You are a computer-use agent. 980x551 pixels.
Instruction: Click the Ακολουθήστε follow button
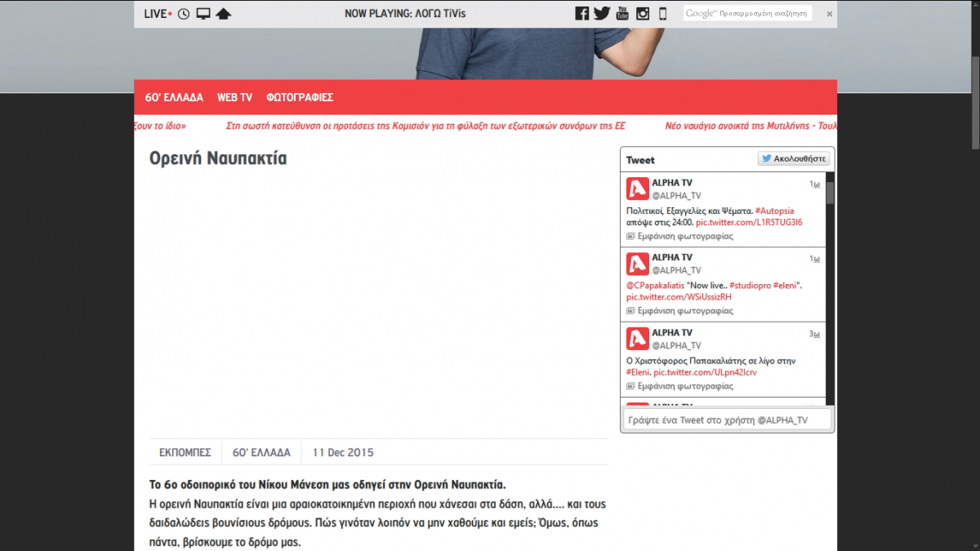[794, 158]
